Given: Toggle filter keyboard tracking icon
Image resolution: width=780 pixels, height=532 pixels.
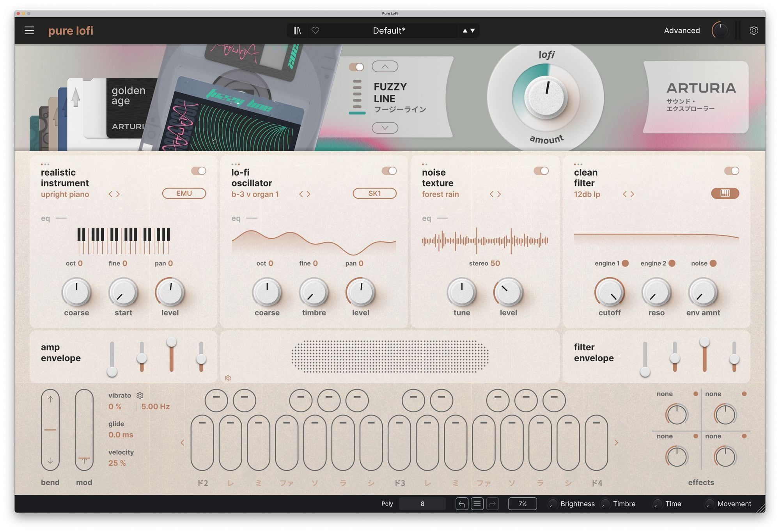Looking at the screenshot, I should (725, 193).
